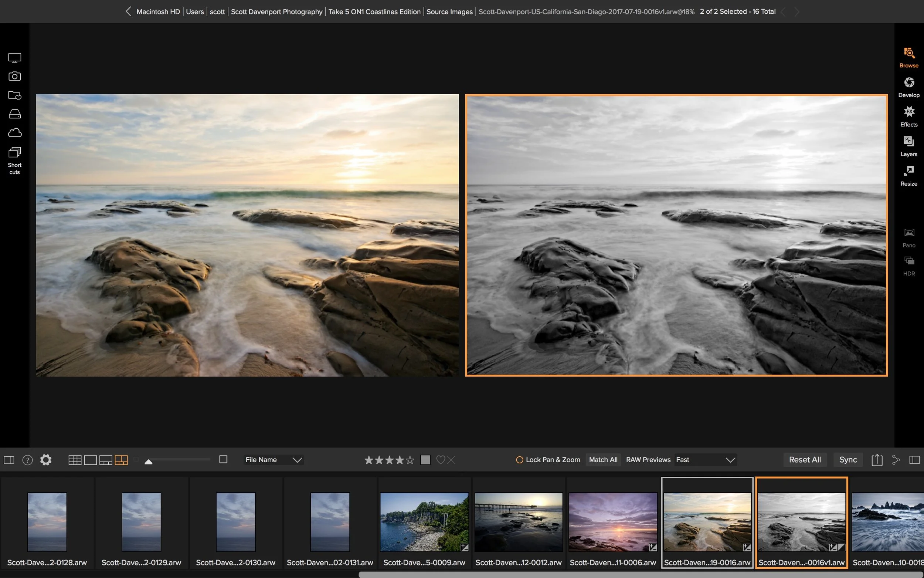The height and width of the screenshot is (578, 924).
Task: Open the help question mark icon
Action: tap(27, 460)
